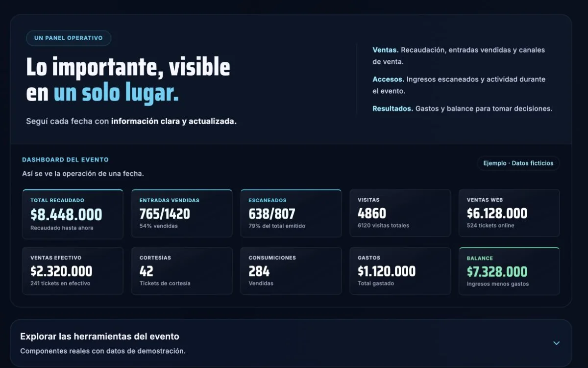Click the "Resultados." highlighted word

click(x=393, y=109)
